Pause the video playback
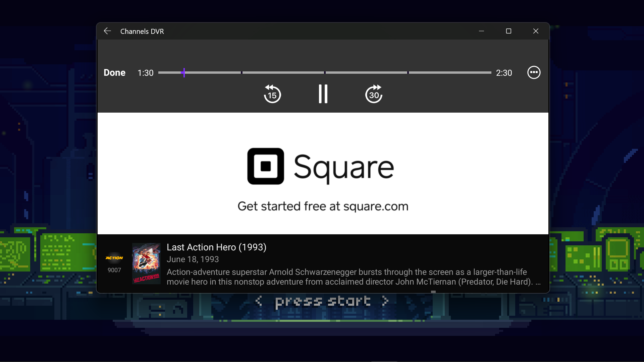Viewport: 644px width, 362px height. 323,94
